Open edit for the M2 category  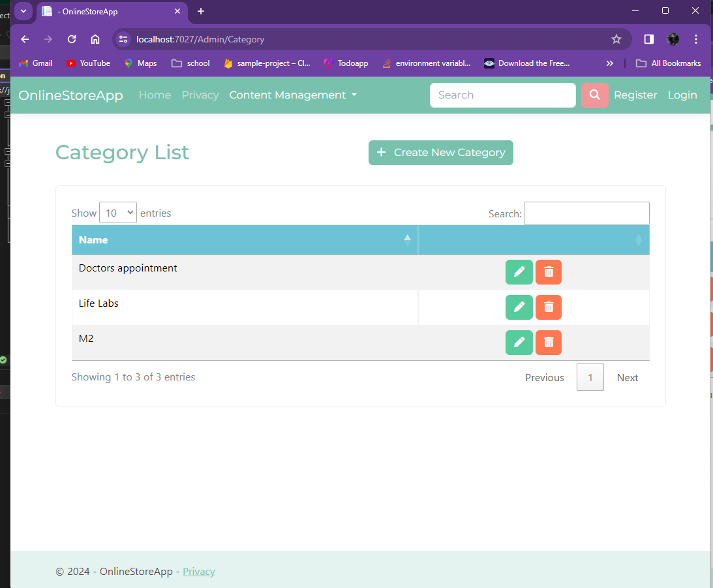point(519,343)
